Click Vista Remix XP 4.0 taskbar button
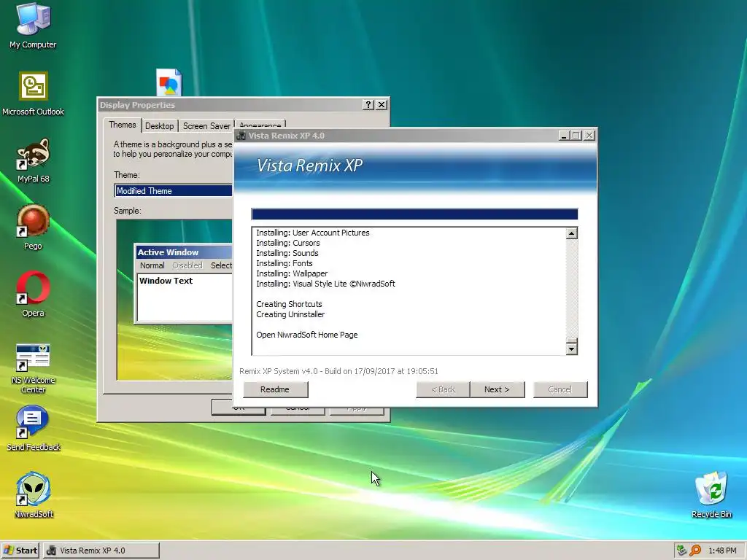This screenshot has width=747, height=560. click(x=101, y=551)
